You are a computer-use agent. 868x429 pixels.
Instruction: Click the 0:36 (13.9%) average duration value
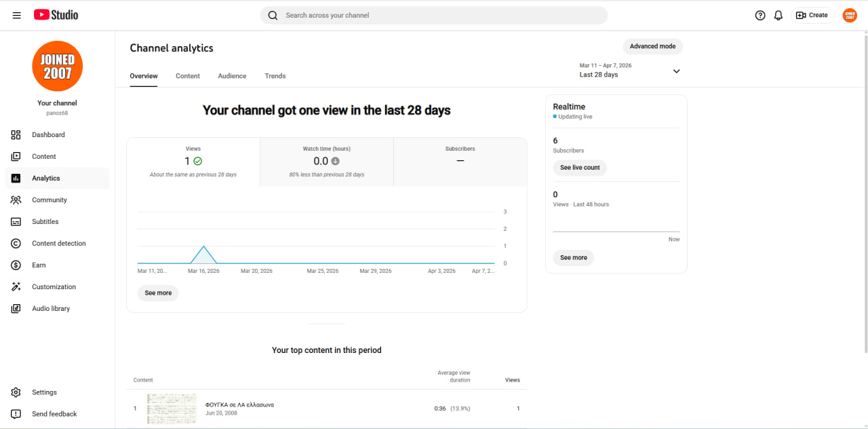pos(452,409)
